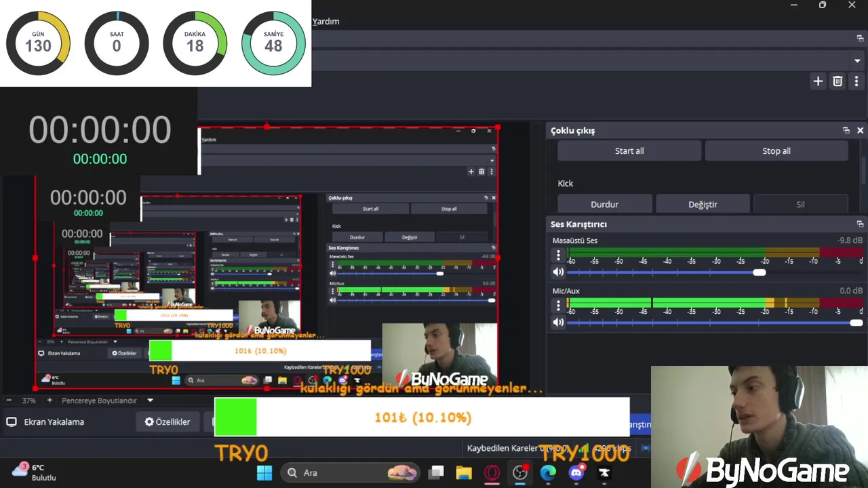Open Task View from taskbar
The height and width of the screenshot is (488, 868).
click(436, 472)
